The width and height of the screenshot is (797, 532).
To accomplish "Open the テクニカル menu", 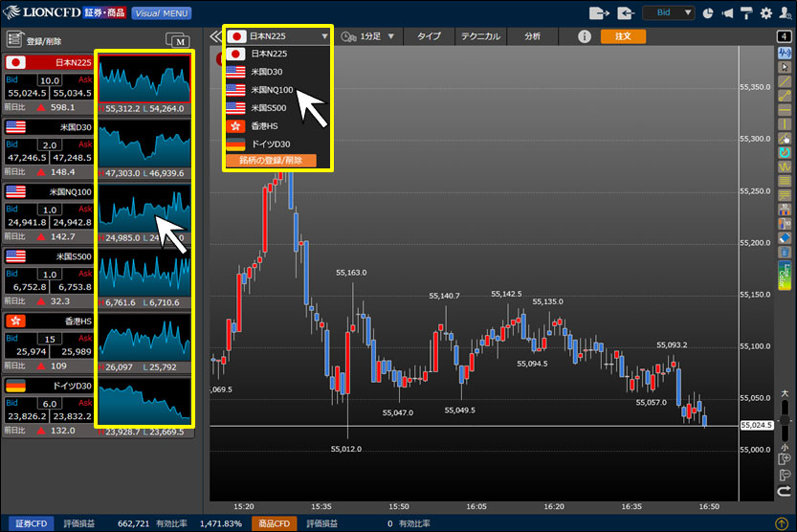I will click(x=477, y=36).
